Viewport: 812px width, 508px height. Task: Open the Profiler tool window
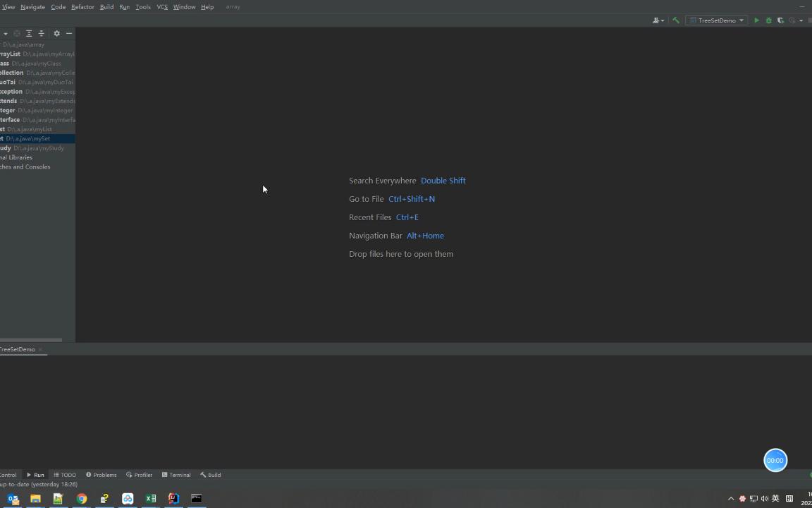[139, 474]
